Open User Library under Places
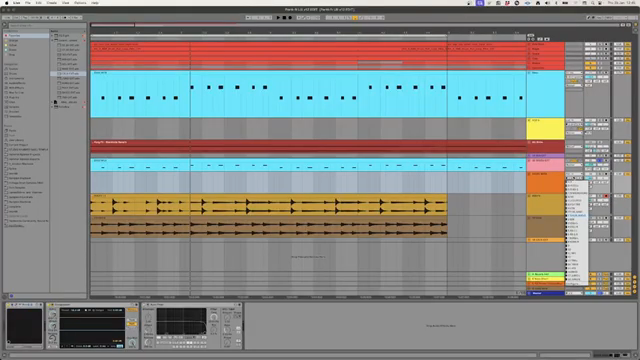Screen dimensions: 640x360 tap(16, 140)
